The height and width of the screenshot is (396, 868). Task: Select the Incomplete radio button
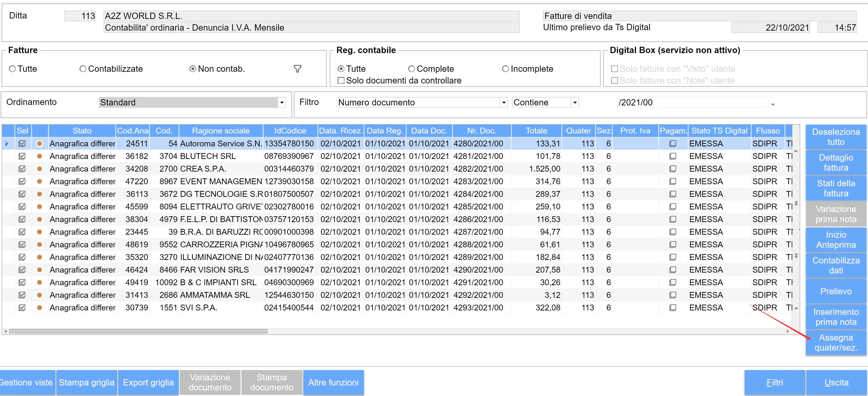coord(505,69)
